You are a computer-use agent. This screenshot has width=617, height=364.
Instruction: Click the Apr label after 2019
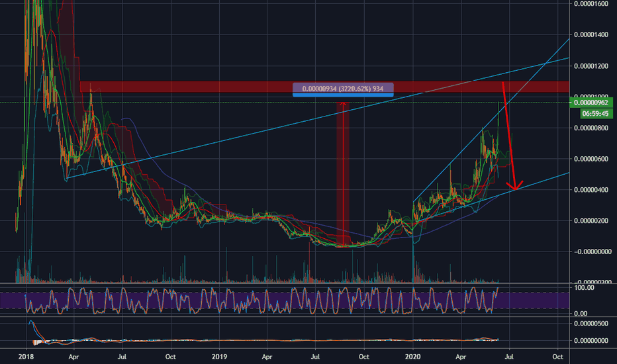(x=267, y=357)
